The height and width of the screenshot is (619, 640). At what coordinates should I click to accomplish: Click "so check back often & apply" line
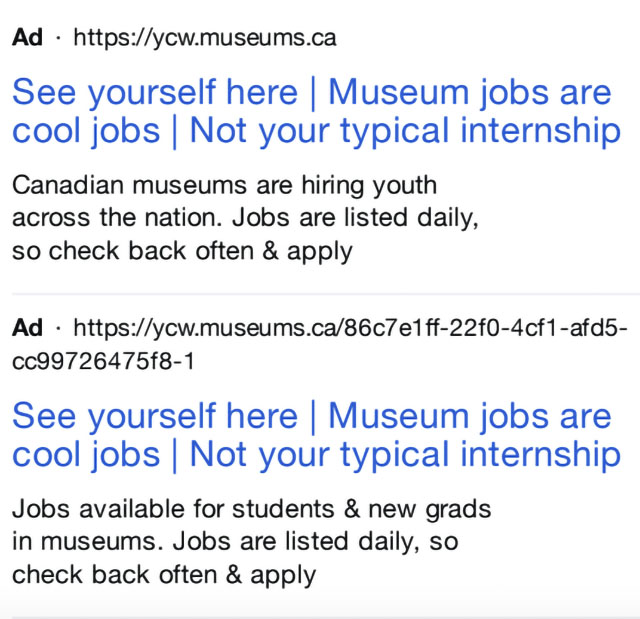tap(182, 250)
